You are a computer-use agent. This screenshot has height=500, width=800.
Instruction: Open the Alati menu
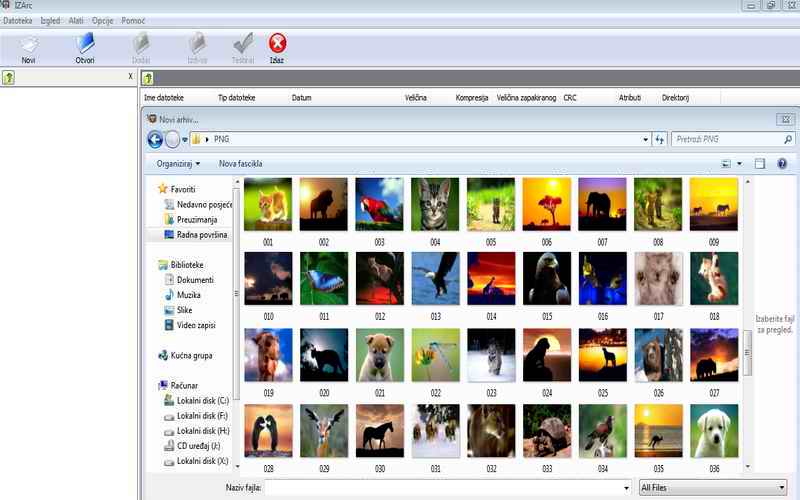(76, 20)
